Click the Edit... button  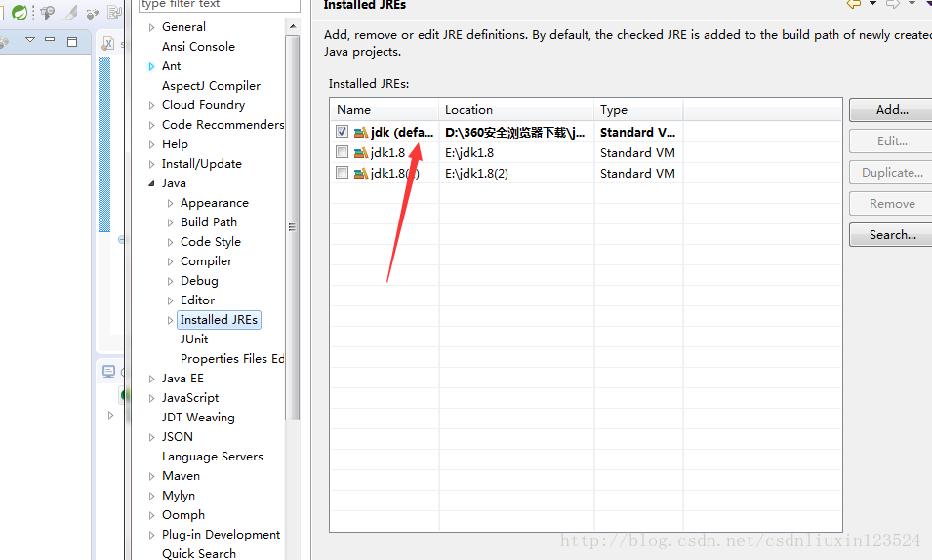[x=892, y=140]
